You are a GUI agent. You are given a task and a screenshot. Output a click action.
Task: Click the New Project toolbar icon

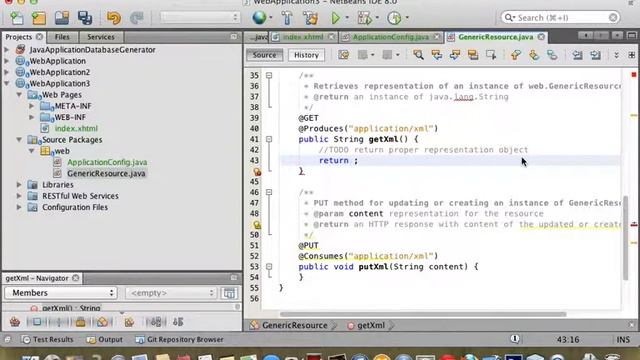point(39,18)
